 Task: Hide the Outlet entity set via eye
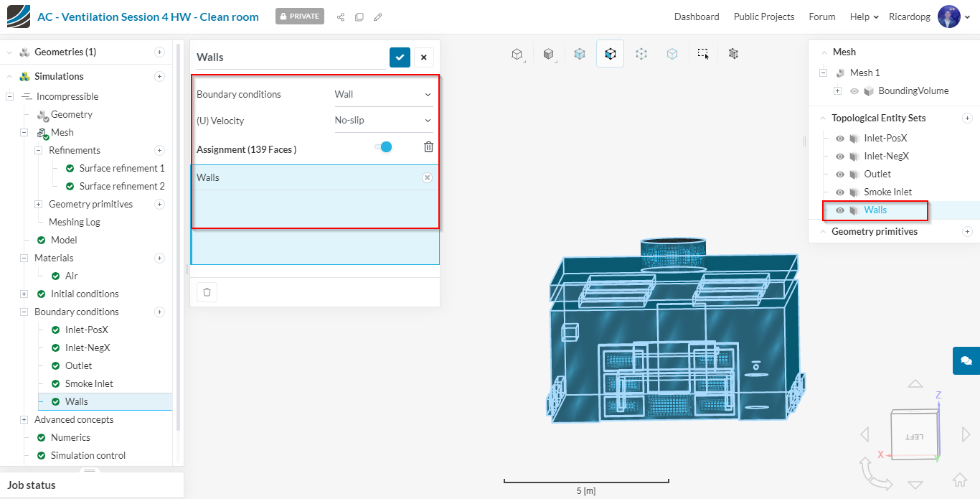(840, 174)
